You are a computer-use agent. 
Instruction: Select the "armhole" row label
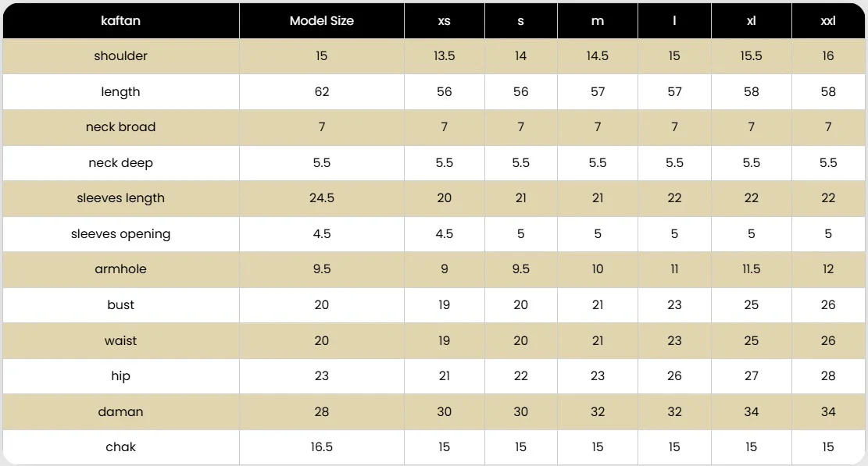click(121, 269)
